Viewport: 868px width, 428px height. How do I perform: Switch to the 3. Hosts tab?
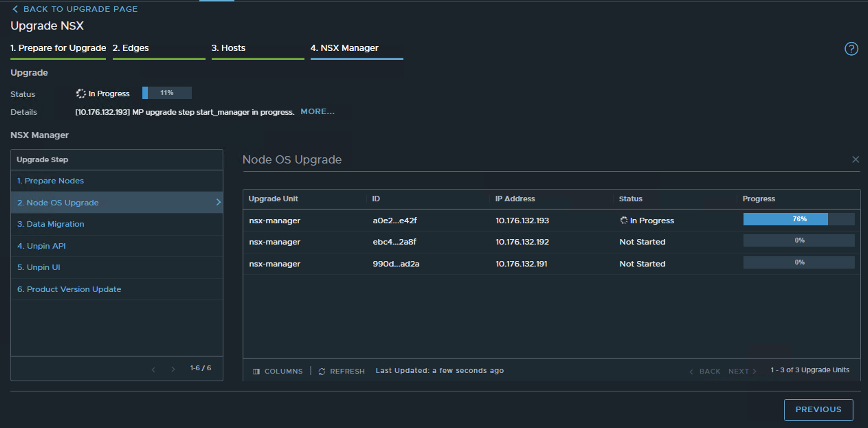[228, 48]
